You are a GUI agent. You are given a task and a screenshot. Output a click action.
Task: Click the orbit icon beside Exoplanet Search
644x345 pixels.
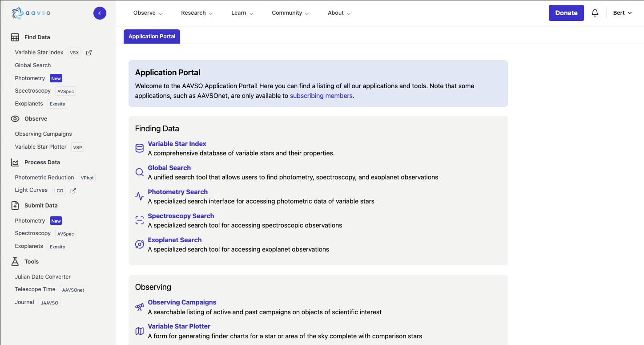(x=140, y=244)
